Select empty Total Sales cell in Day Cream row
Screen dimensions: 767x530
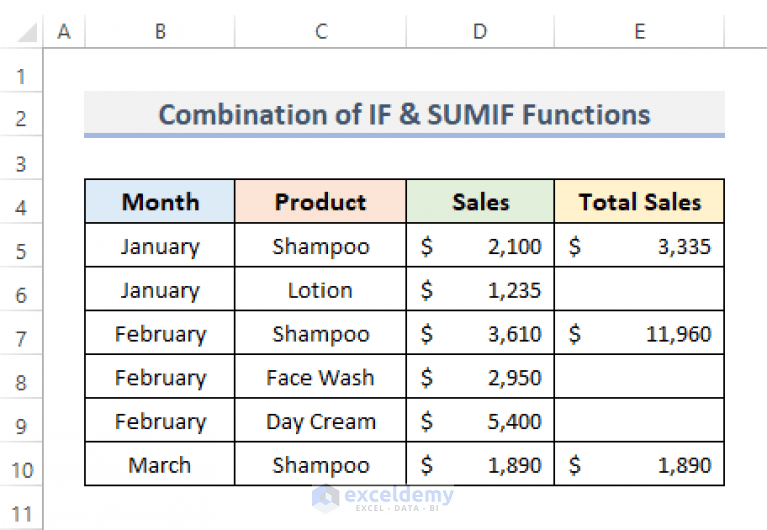click(639, 420)
